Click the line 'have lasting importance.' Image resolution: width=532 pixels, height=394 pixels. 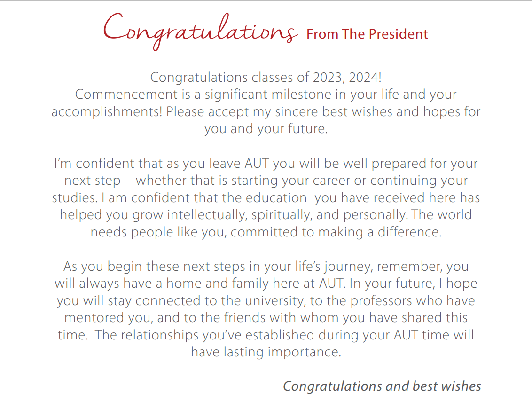click(x=266, y=352)
